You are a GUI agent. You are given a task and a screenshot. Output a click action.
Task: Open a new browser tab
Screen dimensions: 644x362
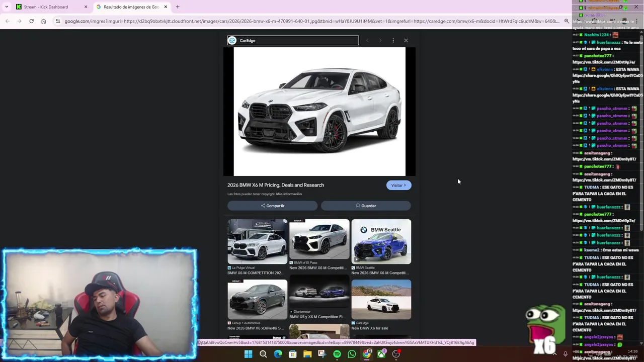point(178,7)
